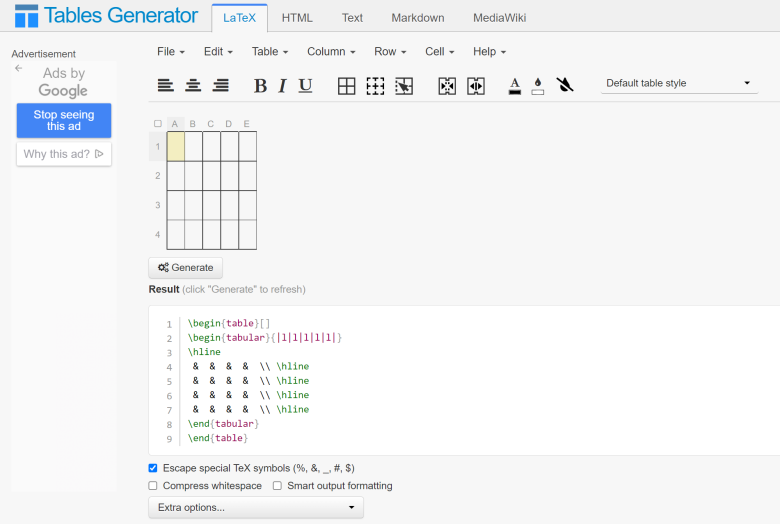Select row 2 header
Image resolution: width=780 pixels, height=524 pixels.
point(158,176)
